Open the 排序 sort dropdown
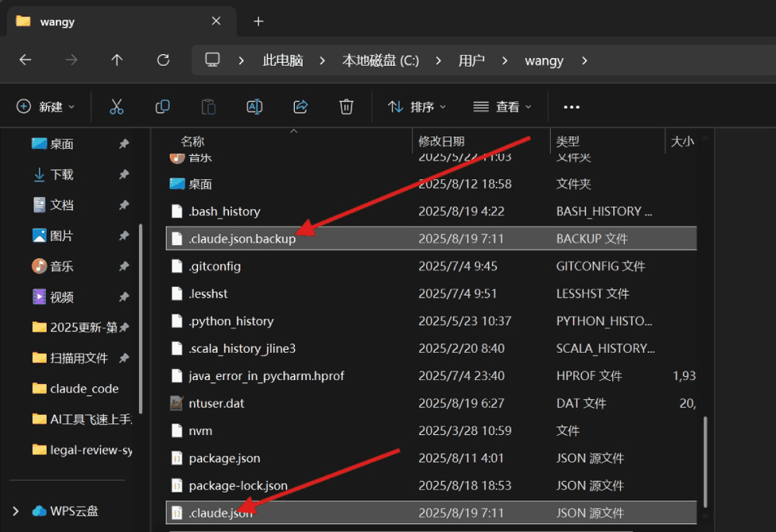 point(417,107)
